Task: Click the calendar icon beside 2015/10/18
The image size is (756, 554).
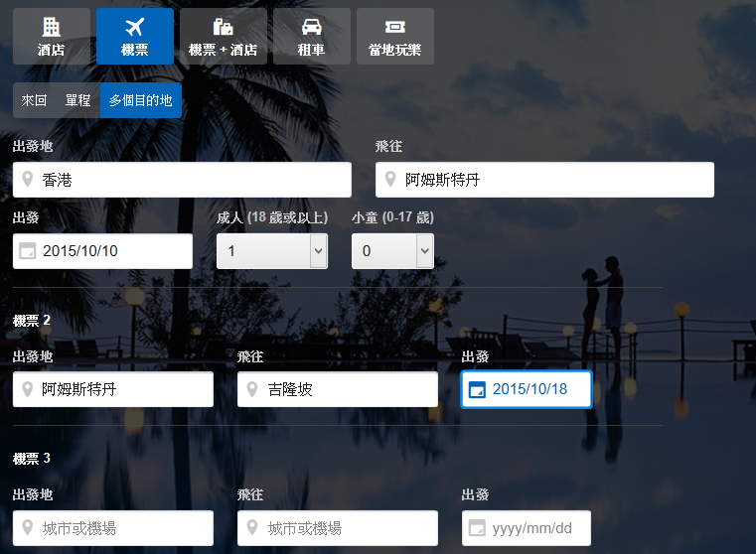Action: pos(477,389)
